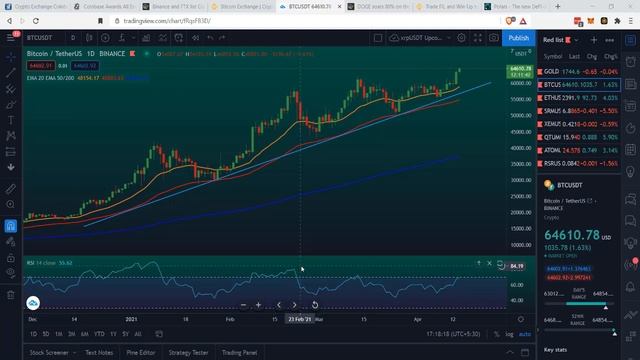Screen dimensions: 640x360
Task: Click the red sell price button
Action: [x=41, y=66]
